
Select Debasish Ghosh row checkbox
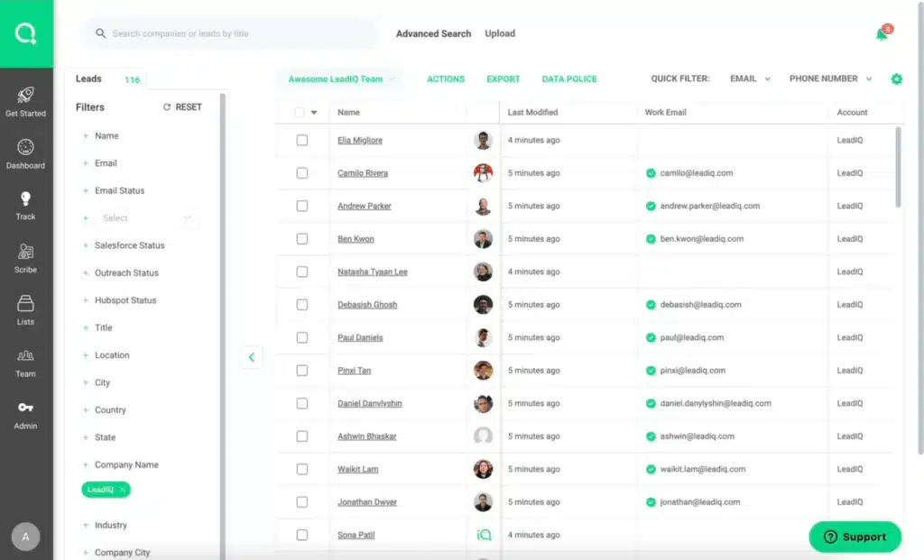pyautogui.click(x=301, y=305)
